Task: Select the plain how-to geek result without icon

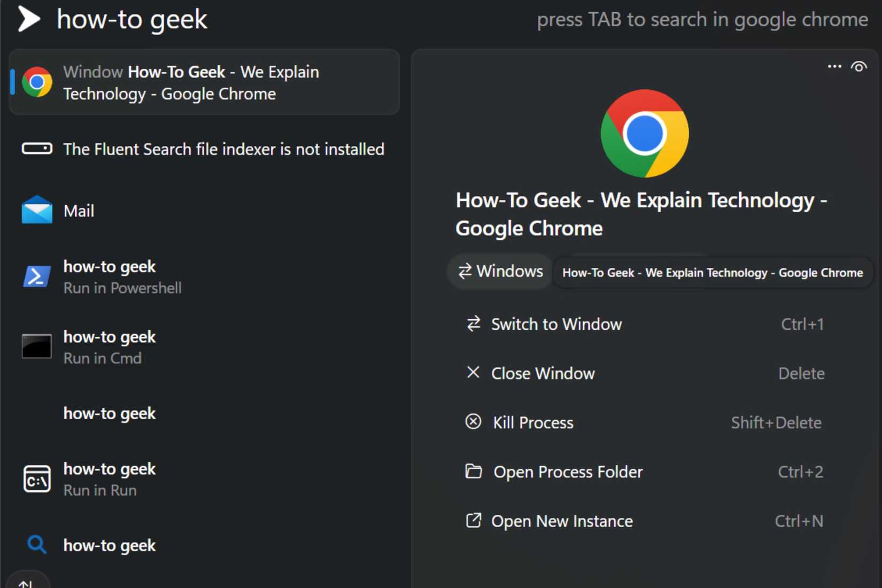Action: [204, 413]
